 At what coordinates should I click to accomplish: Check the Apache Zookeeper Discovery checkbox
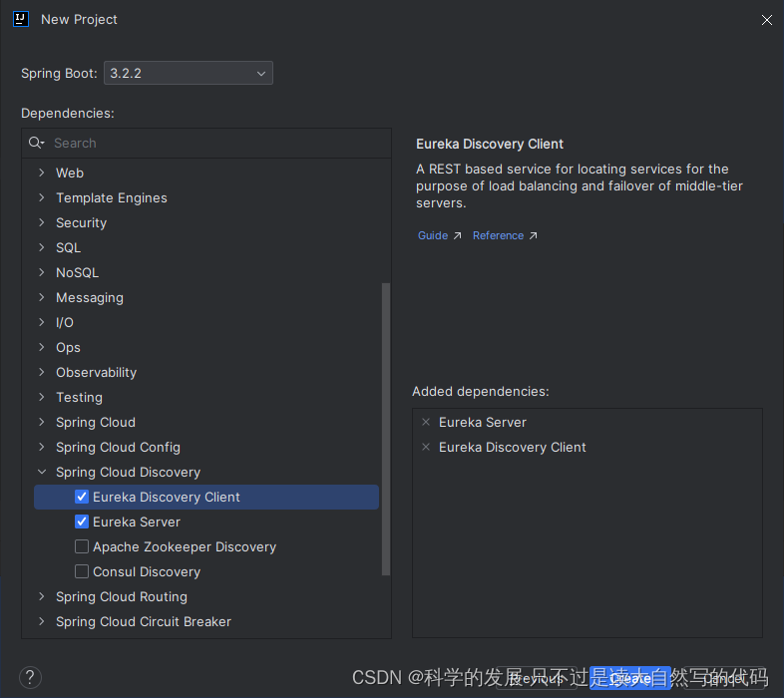[x=82, y=546]
